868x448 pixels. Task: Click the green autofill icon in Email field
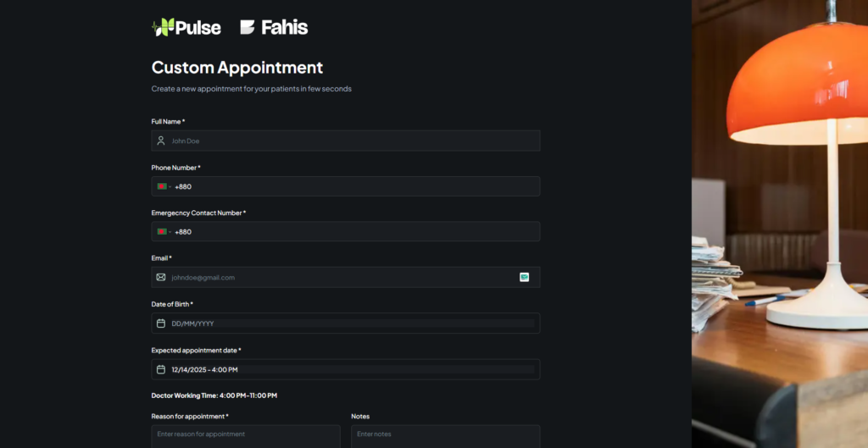click(524, 277)
